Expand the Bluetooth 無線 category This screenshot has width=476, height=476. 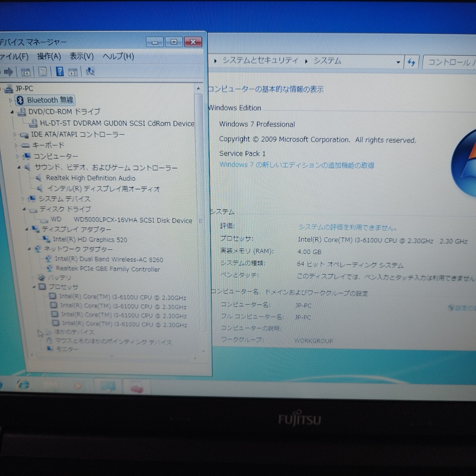click(10, 100)
